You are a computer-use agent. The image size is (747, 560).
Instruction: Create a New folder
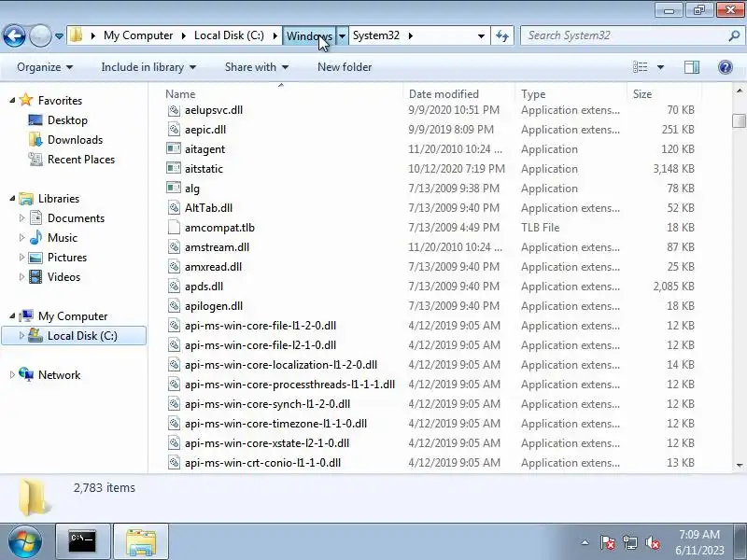coord(345,67)
